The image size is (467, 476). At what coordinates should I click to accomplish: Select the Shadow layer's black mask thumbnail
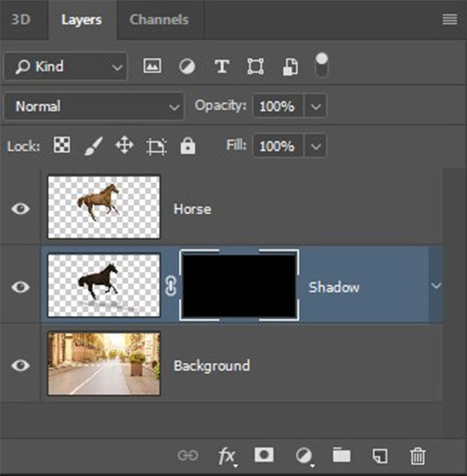point(239,286)
